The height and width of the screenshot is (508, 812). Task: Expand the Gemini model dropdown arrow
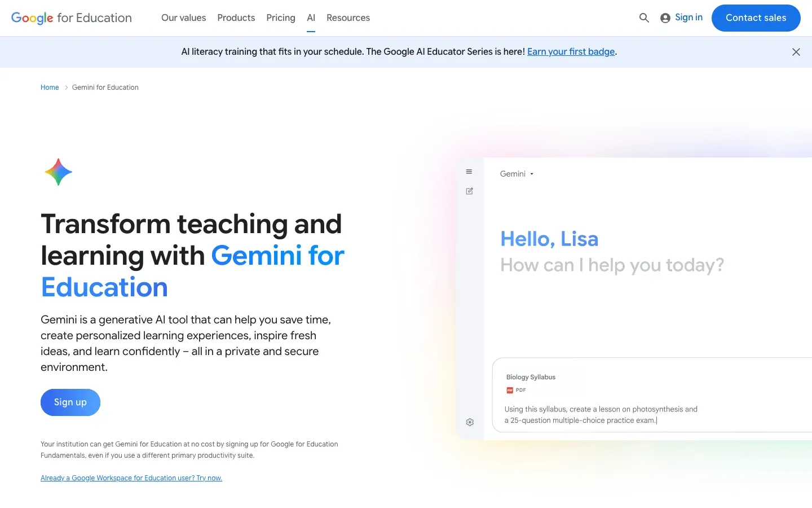(532, 174)
